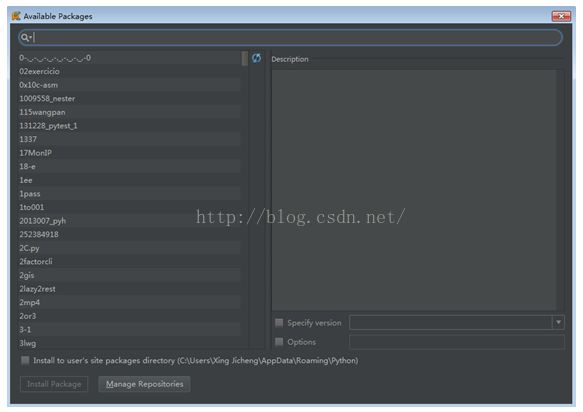Select the 2C.py package

(129, 248)
